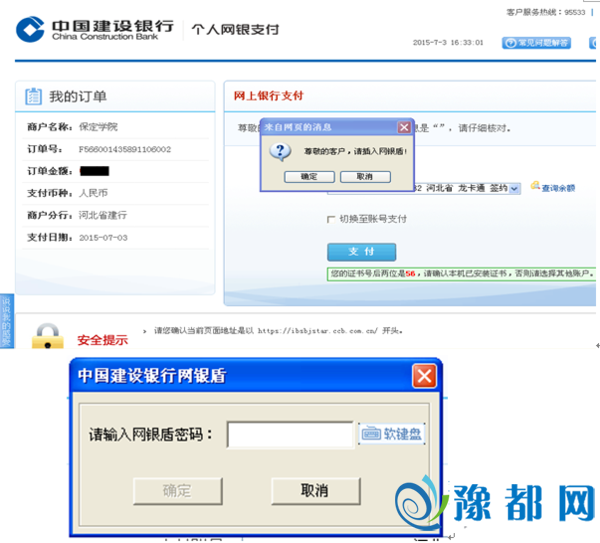600x543 pixels.
Task: Close the 来自网页的消息 dialog
Action: [404, 127]
